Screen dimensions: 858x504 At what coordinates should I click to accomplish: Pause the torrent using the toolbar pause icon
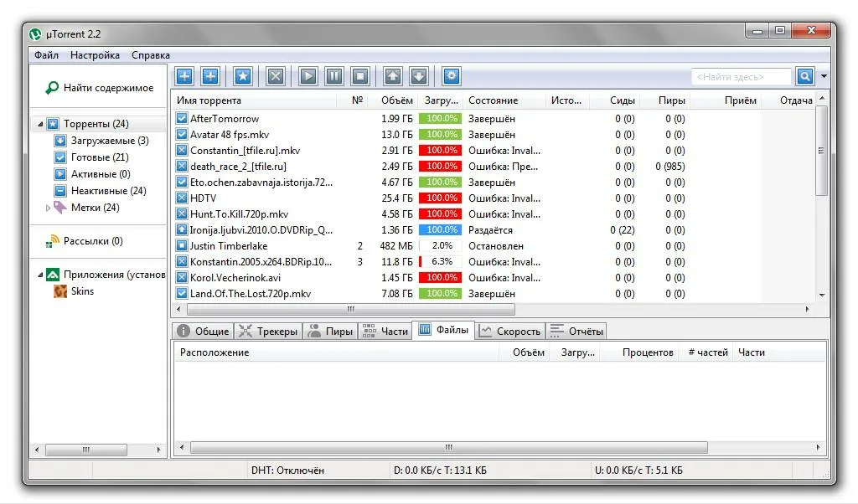click(x=334, y=76)
